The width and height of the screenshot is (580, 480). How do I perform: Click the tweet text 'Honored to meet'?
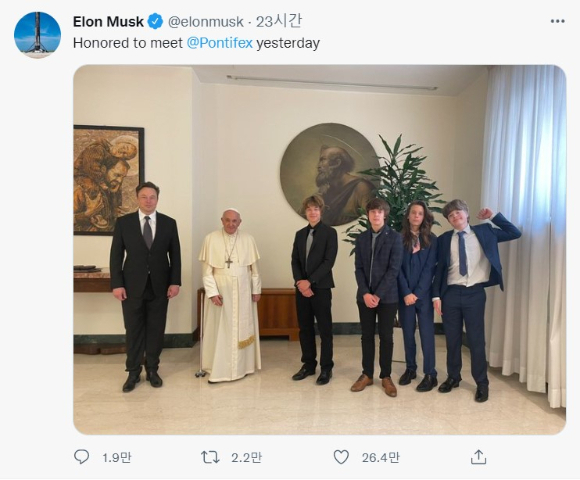point(128,43)
